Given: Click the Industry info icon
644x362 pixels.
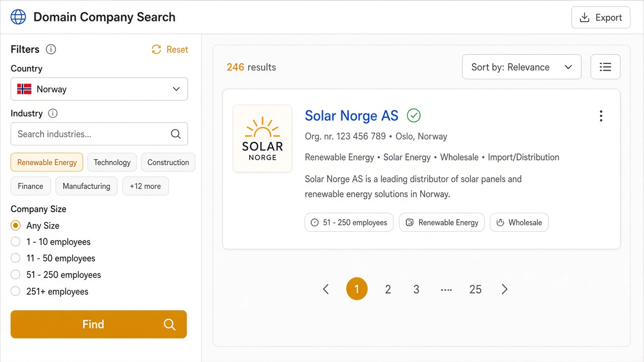Looking at the screenshot, I should coord(52,114).
